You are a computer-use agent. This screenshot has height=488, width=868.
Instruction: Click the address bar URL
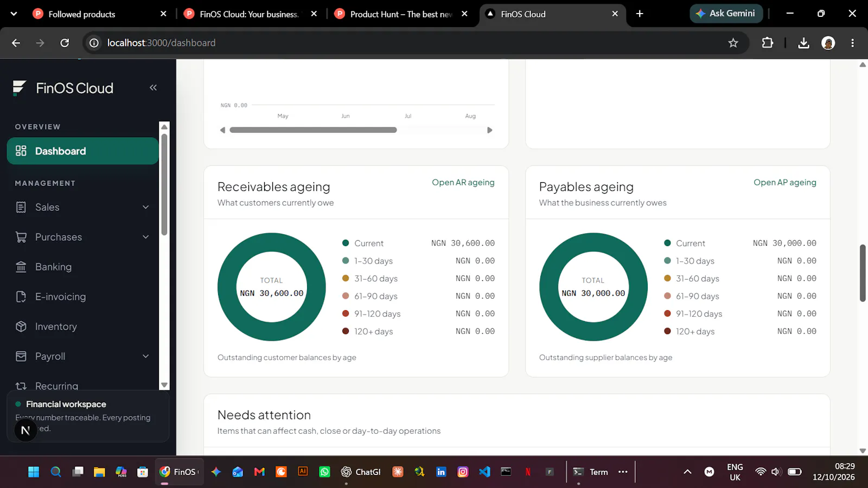coord(161,43)
